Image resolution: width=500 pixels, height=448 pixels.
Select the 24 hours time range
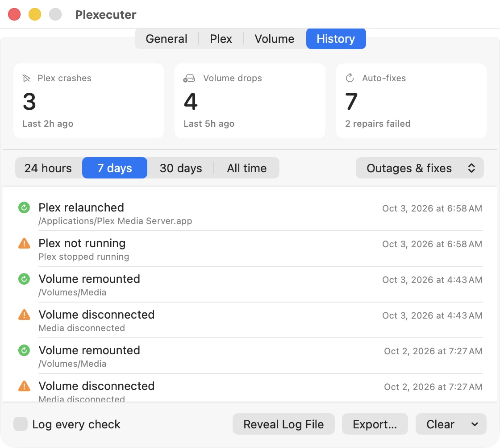pos(48,168)
